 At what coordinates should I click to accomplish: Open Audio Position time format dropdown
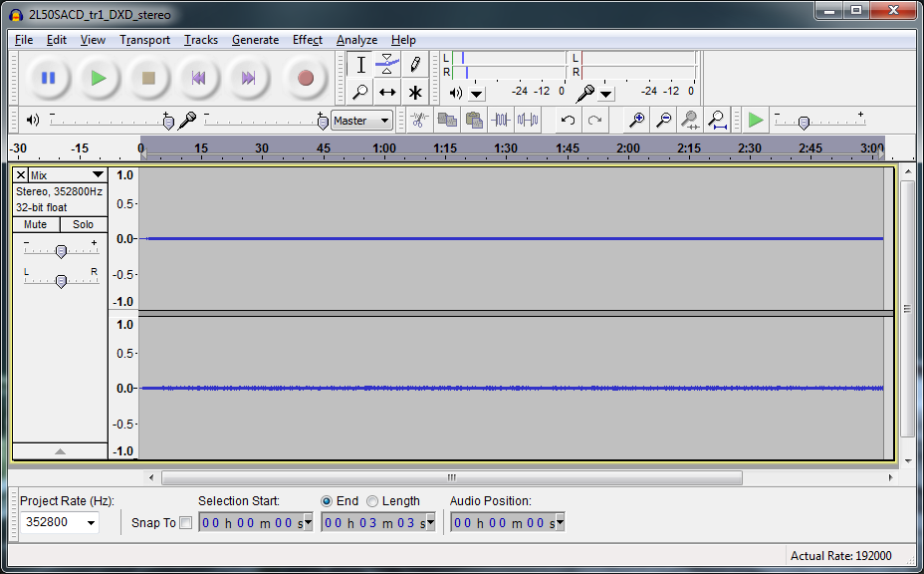(560, 522)
